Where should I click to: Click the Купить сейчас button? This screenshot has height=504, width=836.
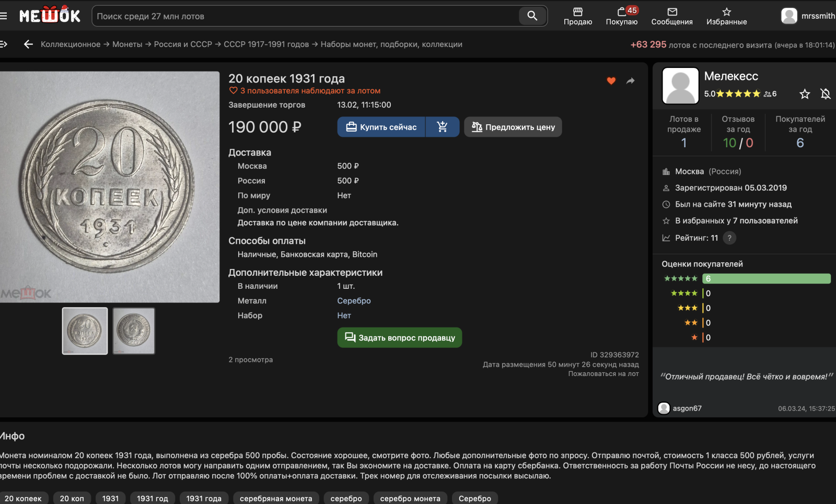coord(381,127)
